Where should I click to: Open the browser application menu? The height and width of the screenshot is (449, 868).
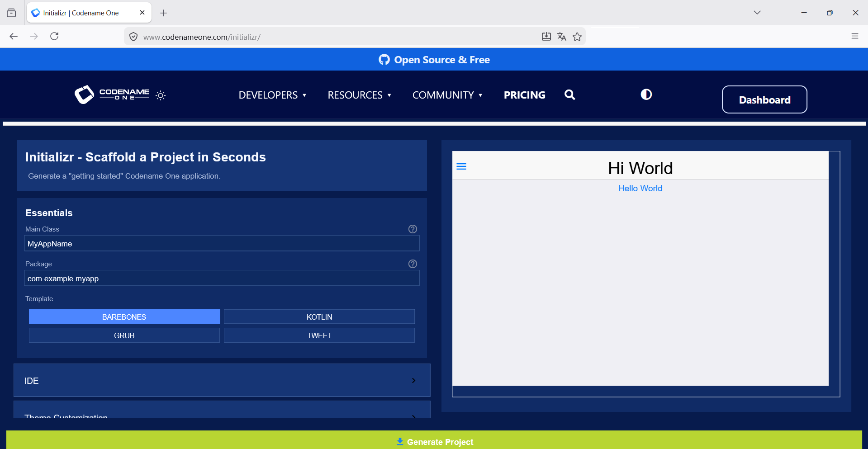[x=855, y=36]
